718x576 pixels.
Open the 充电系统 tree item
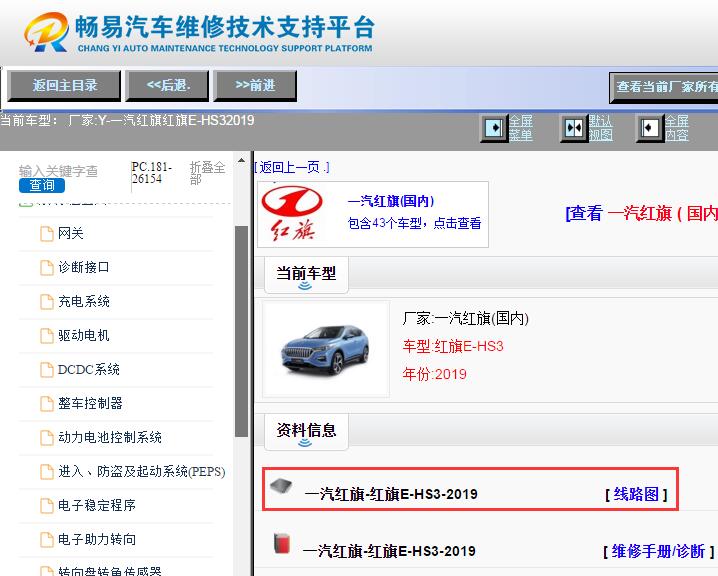click(84, 301)
